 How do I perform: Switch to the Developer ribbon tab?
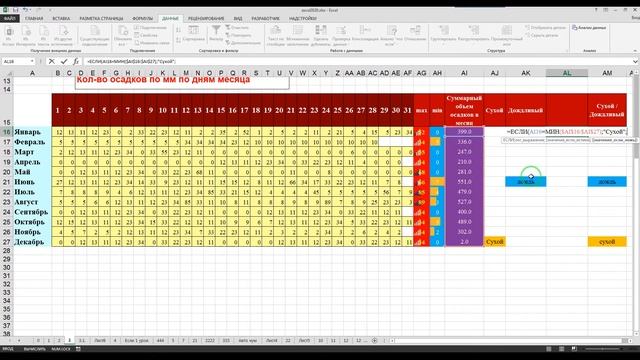click(266, 18)
